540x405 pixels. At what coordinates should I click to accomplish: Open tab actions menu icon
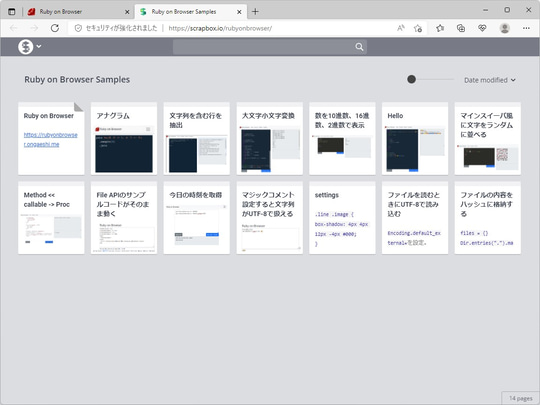click(x=12, y=12)
